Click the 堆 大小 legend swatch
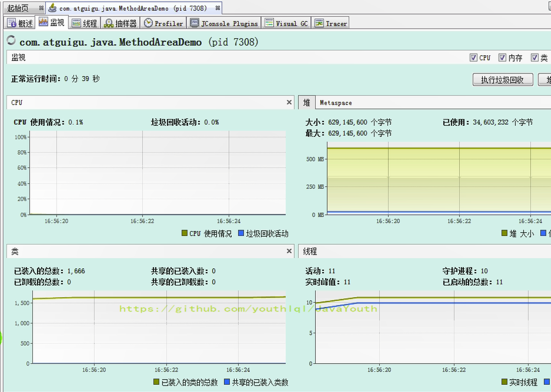 (x=505, y=233)
